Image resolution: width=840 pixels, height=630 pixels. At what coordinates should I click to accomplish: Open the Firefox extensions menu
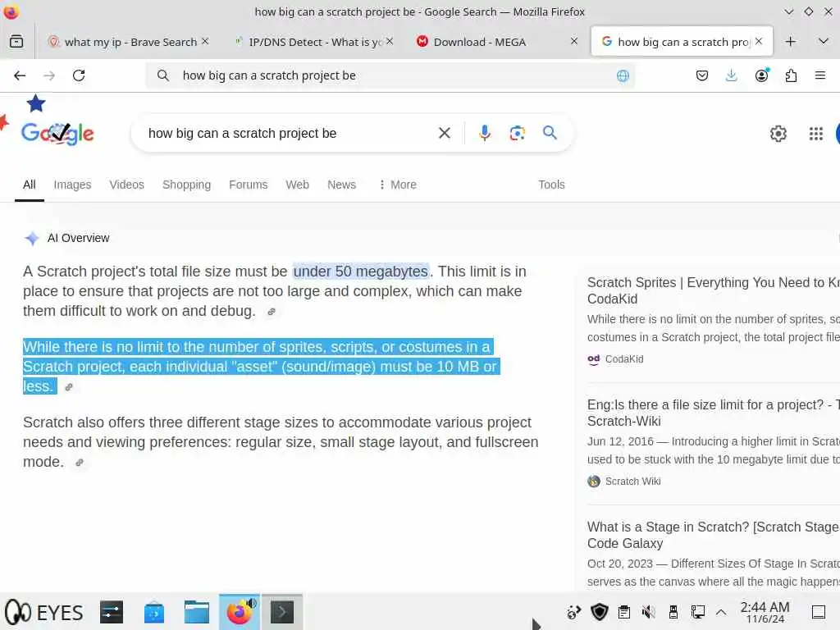(x=791, y=75)
